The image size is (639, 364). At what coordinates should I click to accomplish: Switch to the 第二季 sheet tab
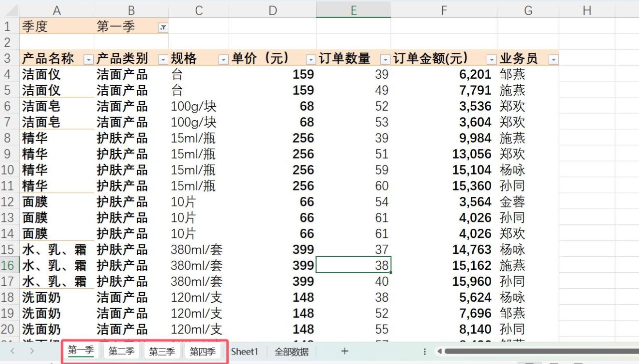point(121,351)
